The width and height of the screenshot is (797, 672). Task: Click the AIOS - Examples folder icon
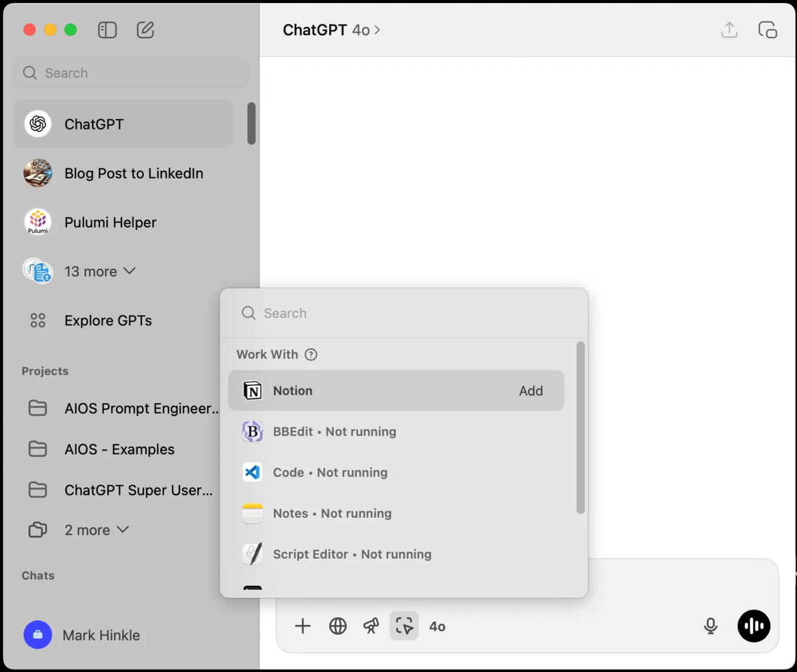coord(38,449)
